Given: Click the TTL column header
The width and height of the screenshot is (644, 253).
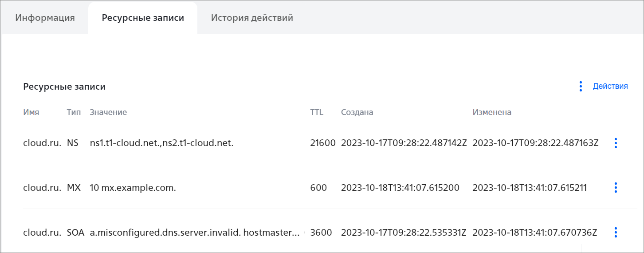Looking at the screenshot, I should 317,112.
